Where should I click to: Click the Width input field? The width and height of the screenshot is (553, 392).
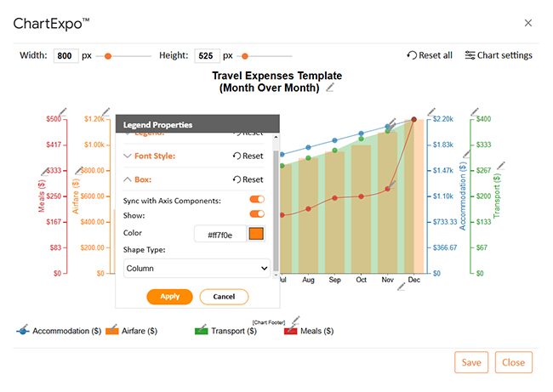[66, 56]
